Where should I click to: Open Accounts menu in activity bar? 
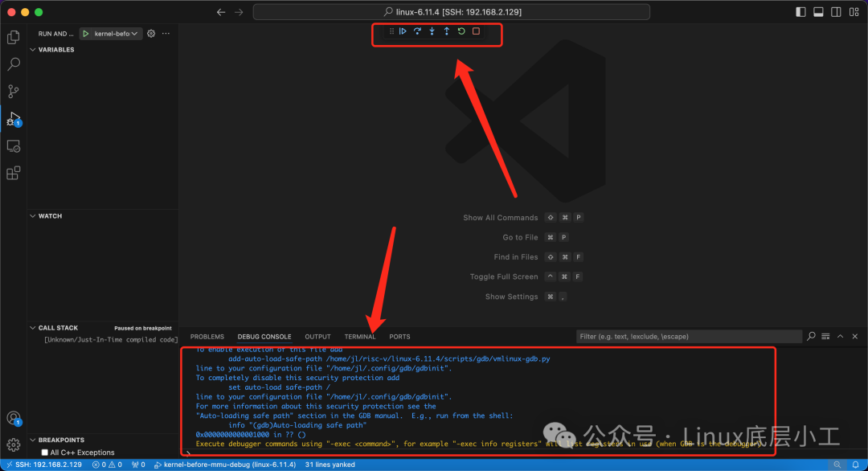14,419
